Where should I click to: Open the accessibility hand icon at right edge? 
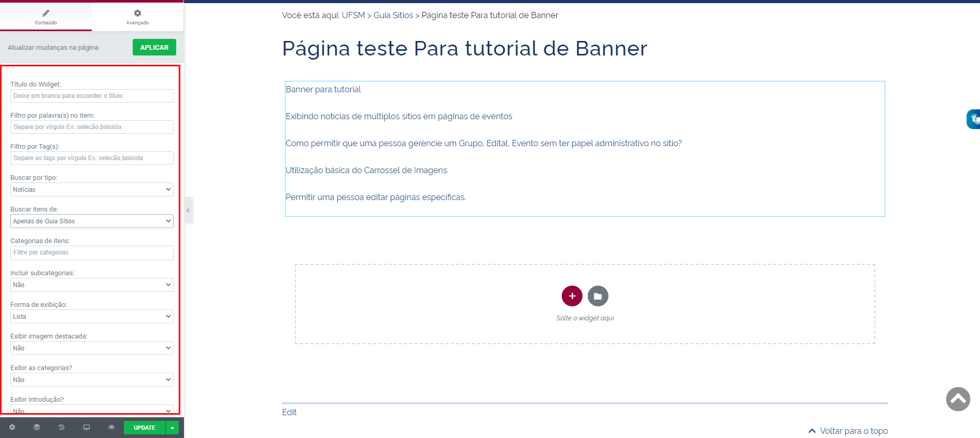(973, 119)
